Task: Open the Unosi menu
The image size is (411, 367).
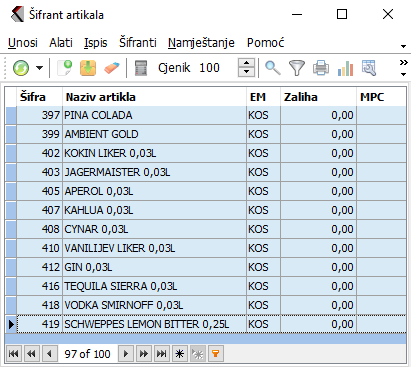Action: 23,43
